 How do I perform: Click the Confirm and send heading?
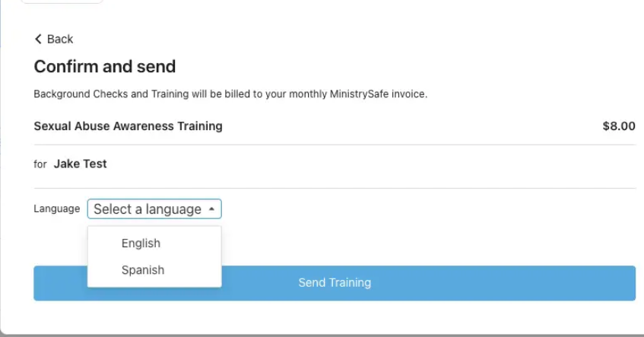tap(105, 67)
